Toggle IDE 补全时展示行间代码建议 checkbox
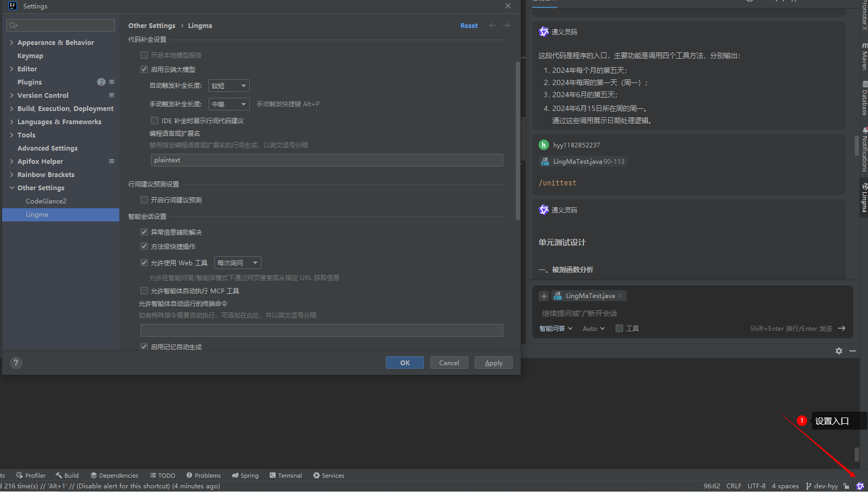The width and height of the screenshot is (868, 492). 155,120
